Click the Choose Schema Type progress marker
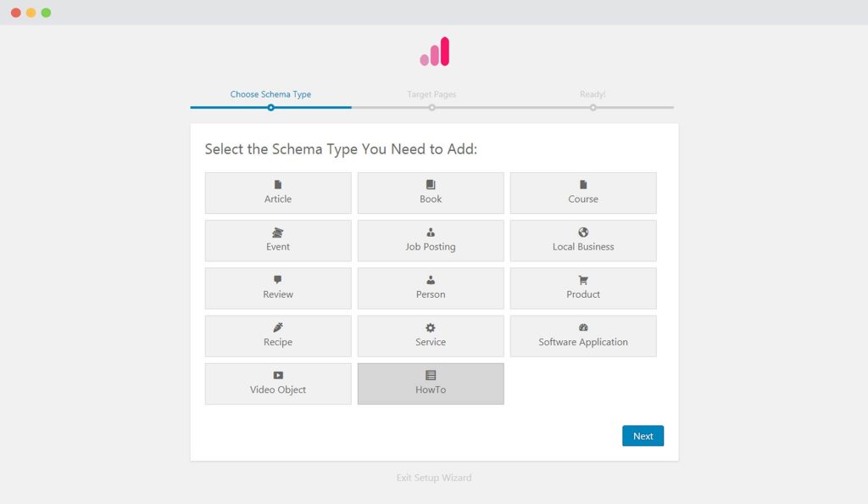Screen dimensions: 868x504 (270, 109)
